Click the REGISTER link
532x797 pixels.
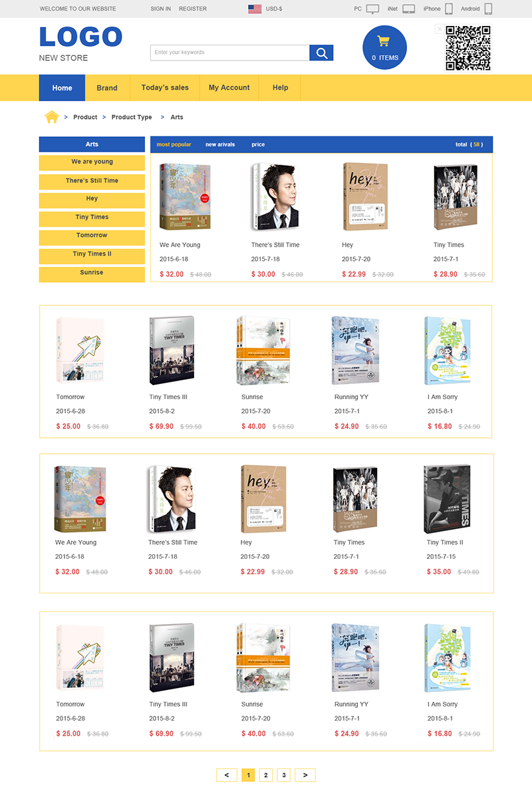(193, 9)
